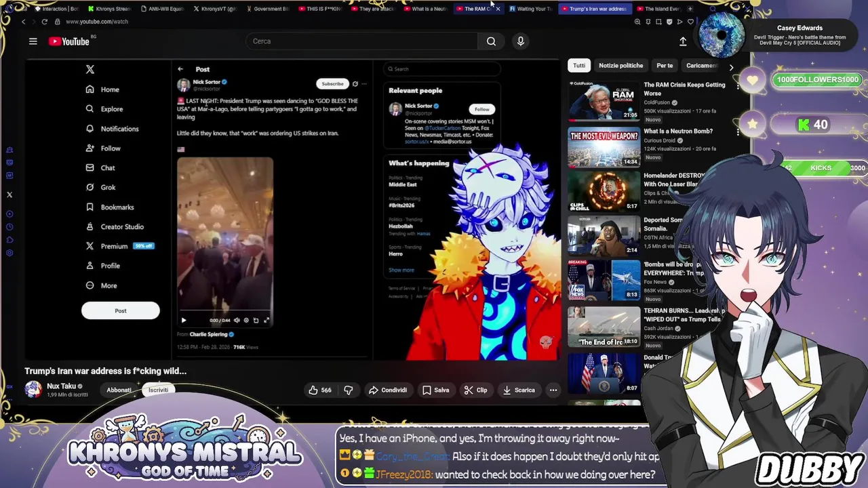This screenshot has height=488, width=868.
Task: Open Profile in the X sidebar
Action: tap(103, 266)
